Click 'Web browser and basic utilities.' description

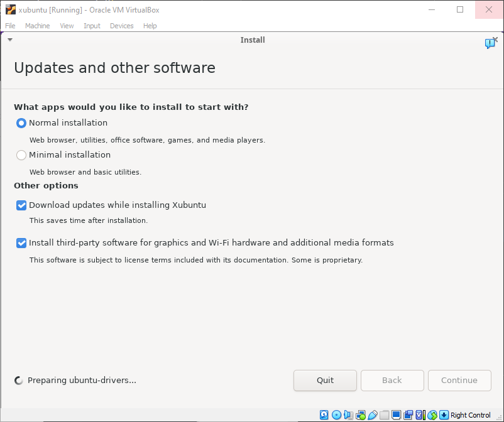coord(85,172)
